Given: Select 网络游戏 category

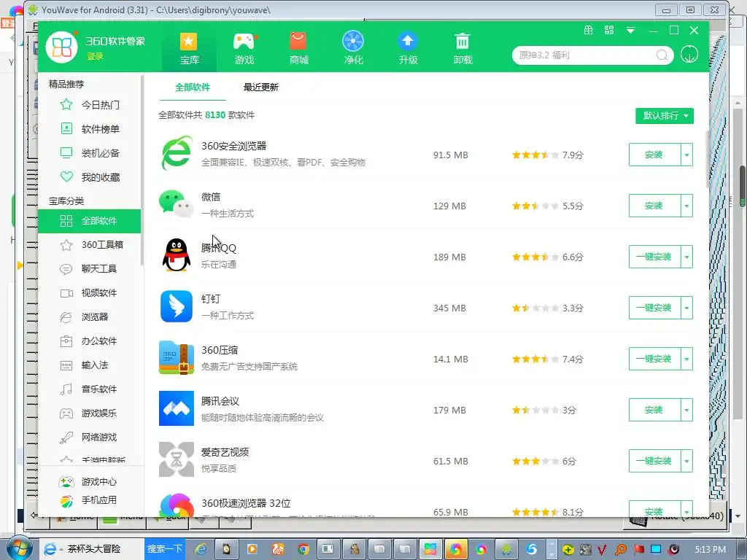Looking at the screenshot, I should (90, 437).
